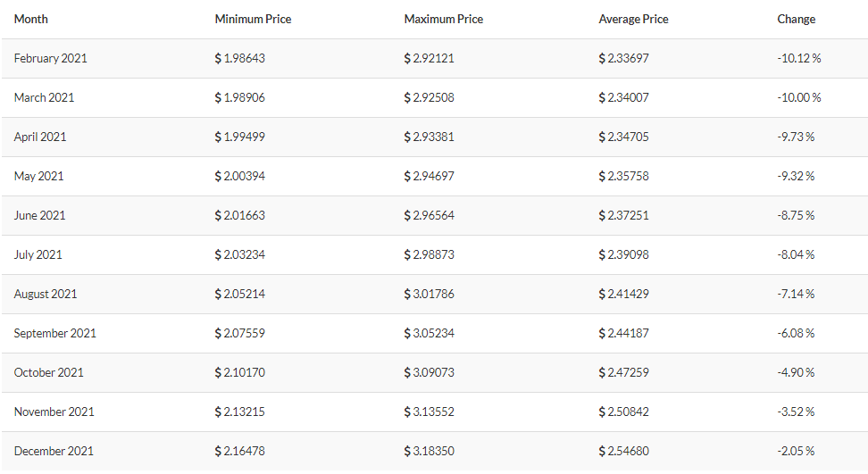Select the Maximum Price column header
This screenshot has height=474, width=868.
[444, 20]
